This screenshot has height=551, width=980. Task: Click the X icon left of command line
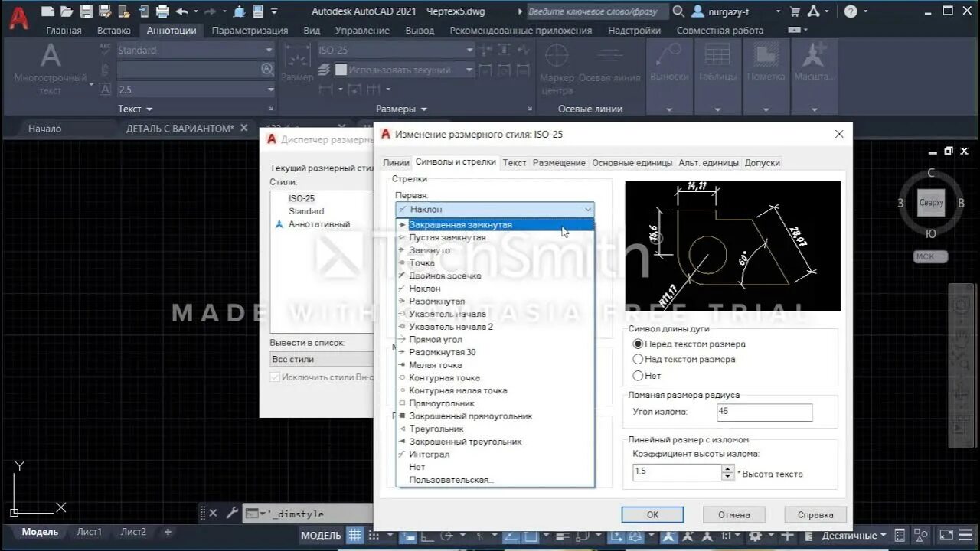coord(213,513)
